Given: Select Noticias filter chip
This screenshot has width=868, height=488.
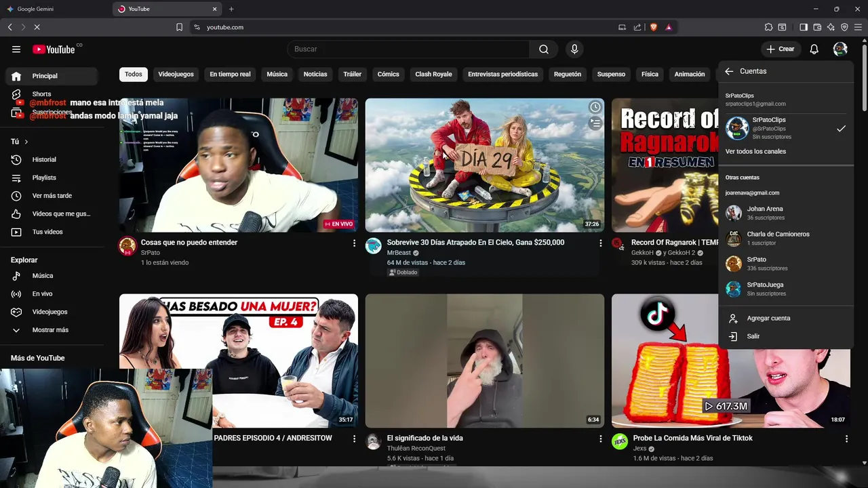Looking at the screenshot, I should click(x=315, y=74).
